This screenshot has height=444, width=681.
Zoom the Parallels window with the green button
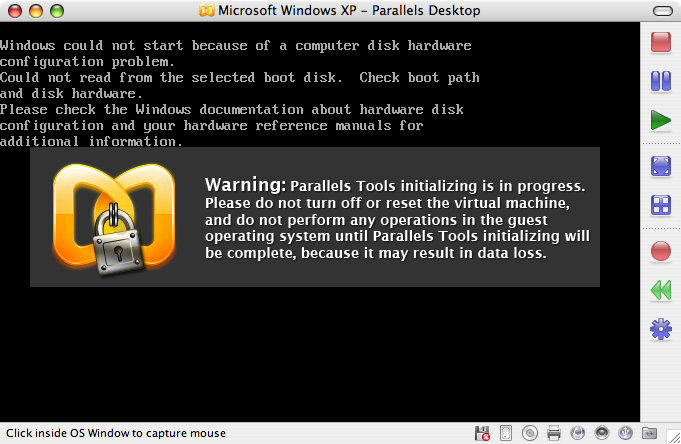coord(57,11)
